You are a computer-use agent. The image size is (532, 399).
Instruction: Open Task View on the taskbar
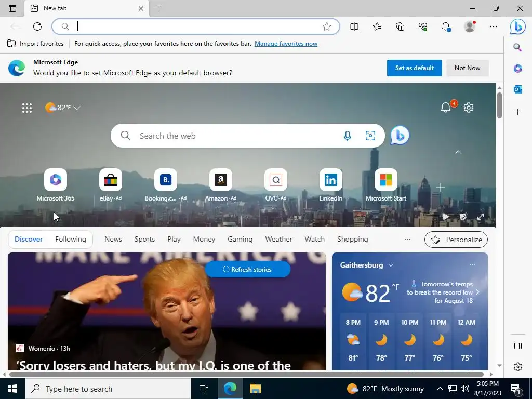click(203, 389)
